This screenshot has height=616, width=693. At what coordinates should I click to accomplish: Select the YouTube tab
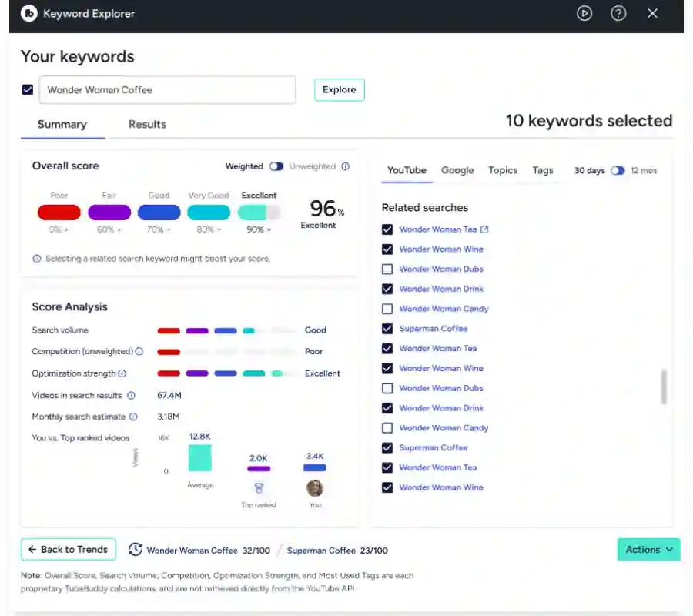tap(407, 171)
